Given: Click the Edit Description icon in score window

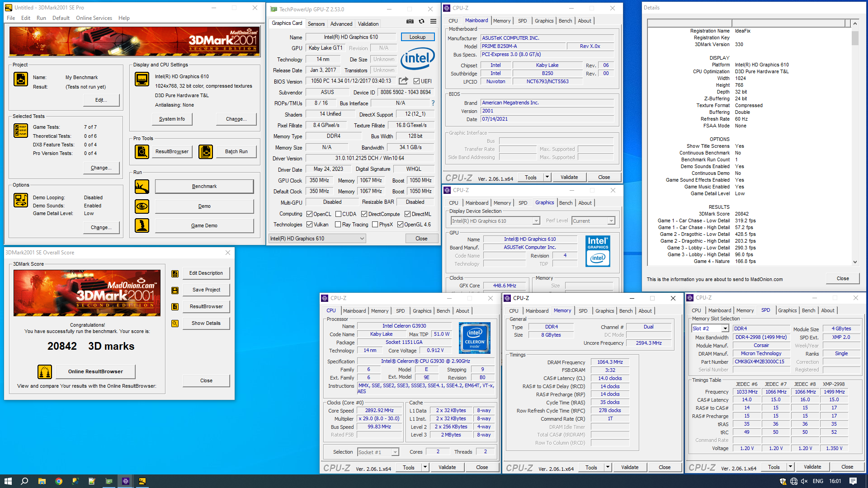Looking at the screenshot, I should click(175, 273).
